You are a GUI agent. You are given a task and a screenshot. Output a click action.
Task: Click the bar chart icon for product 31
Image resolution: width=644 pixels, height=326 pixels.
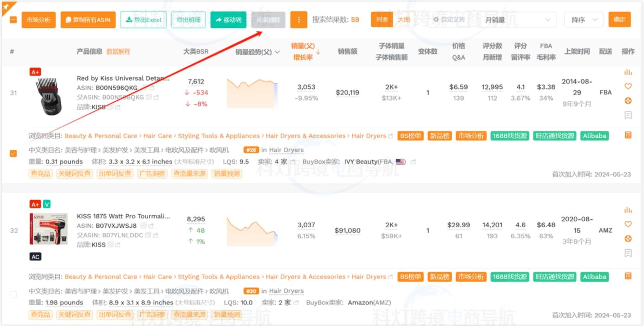[628, 72]
